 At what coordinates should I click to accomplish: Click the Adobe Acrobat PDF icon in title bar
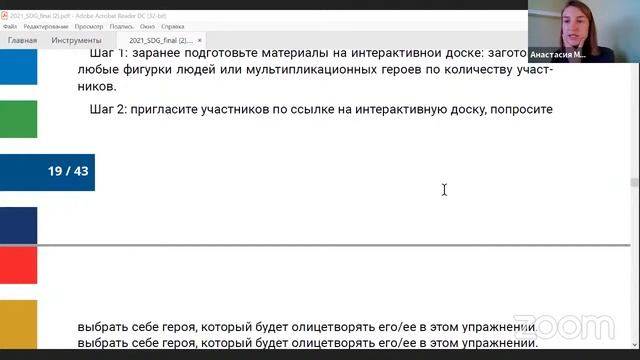coord(4,16)
